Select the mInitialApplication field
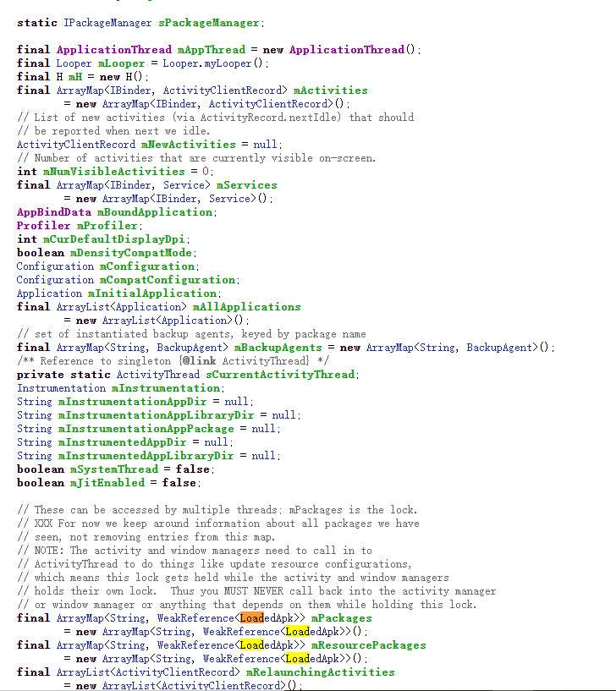Viewport: 616px width, 691px height. tap(152, 293)
